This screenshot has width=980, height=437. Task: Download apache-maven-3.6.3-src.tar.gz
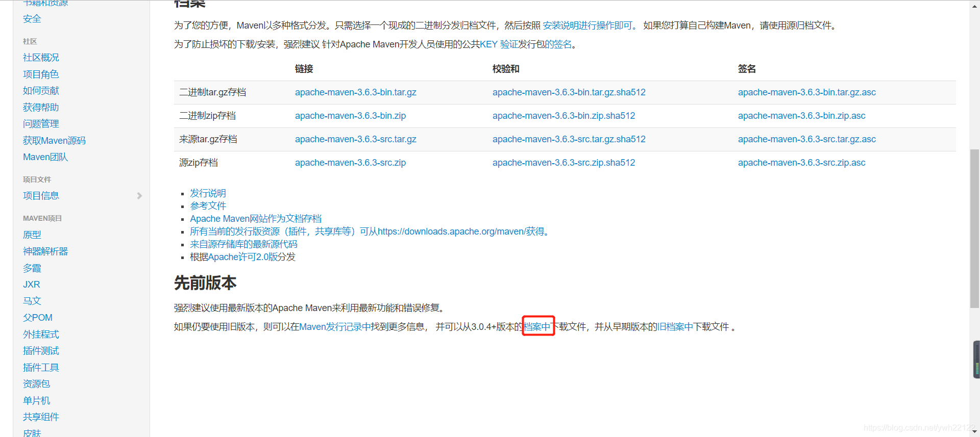click(x=356, y=139)
